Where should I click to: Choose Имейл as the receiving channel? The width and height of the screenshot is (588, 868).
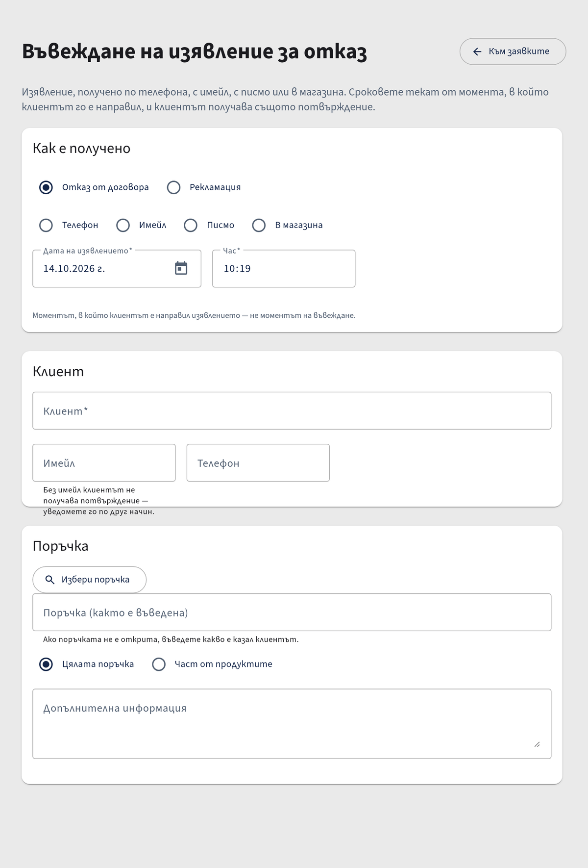[x=123, y=225]
